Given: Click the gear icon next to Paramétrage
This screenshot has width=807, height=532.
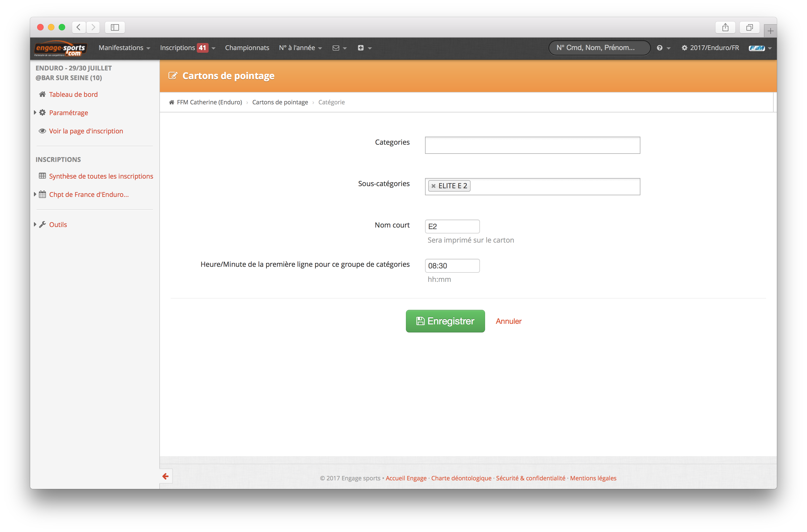Looking at the screenshot, I should click(42, 112).
